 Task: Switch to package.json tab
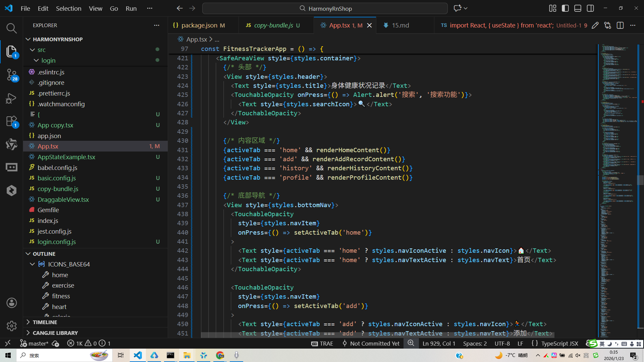tap(199, 25)
